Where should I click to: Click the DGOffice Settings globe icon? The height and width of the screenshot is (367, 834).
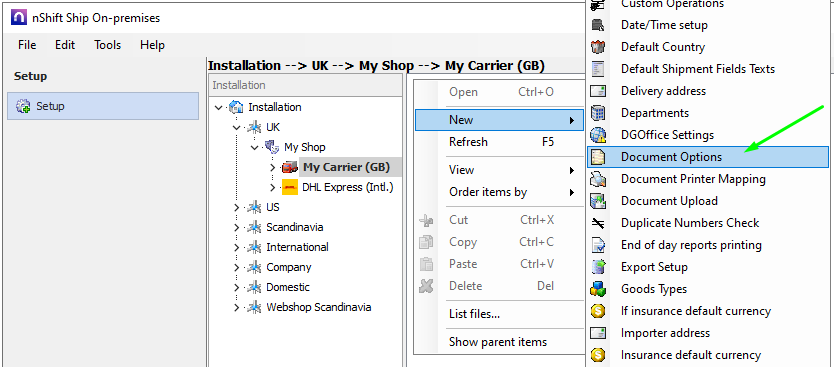[x=598, y=135]
